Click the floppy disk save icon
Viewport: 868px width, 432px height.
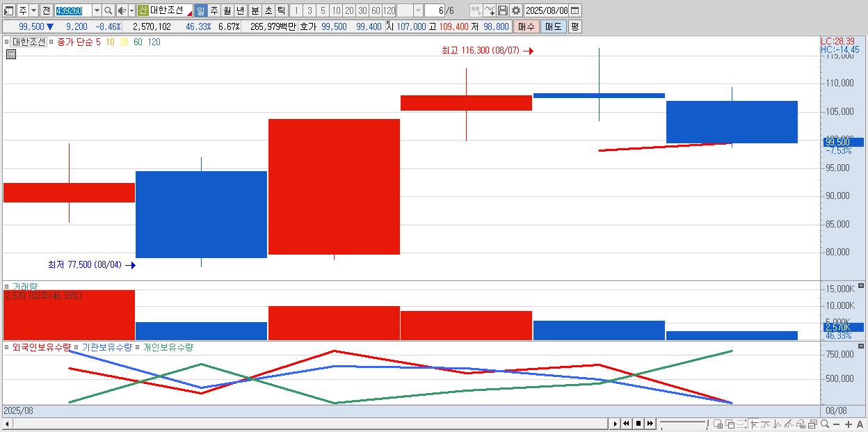503,10
